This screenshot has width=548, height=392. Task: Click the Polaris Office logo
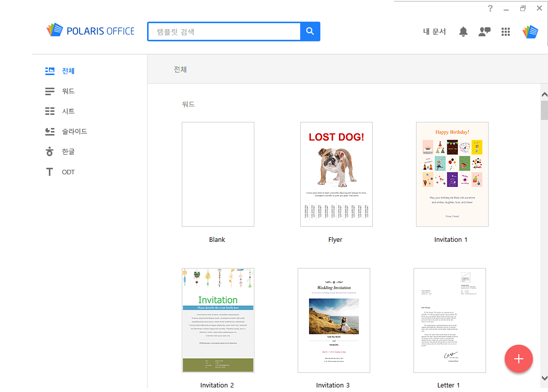click(90, 31)
